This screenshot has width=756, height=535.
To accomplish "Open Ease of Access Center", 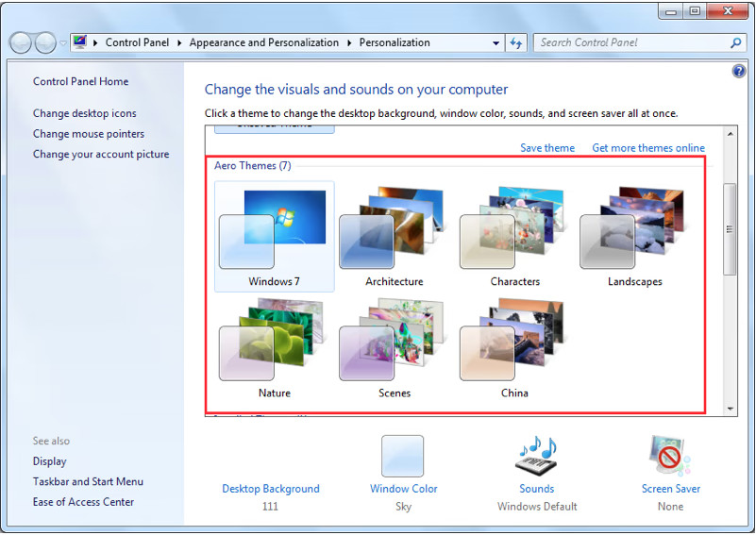I will click(83, 502).
